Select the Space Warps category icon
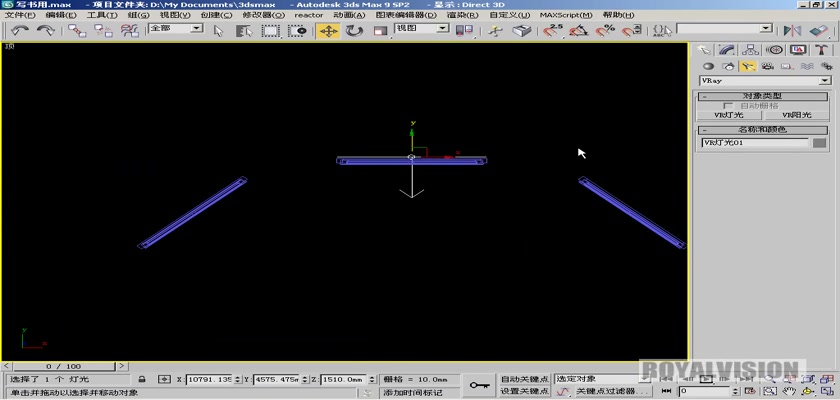Viewport: 840px width, 400px height. point(807,66)
